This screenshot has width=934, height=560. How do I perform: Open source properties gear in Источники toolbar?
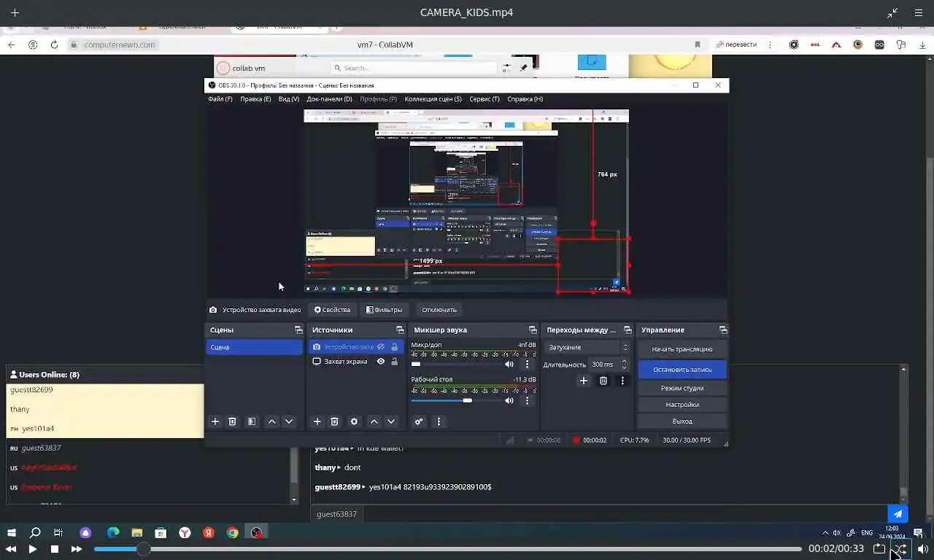coord(355,421)
